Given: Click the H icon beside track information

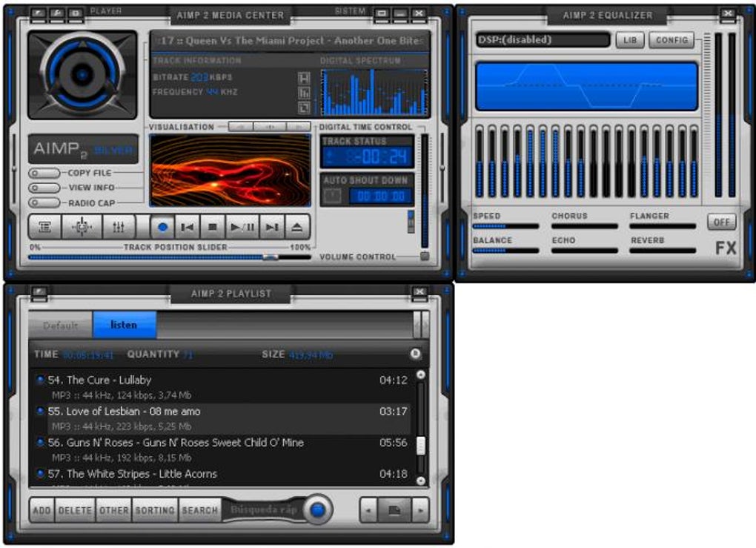Looking at the screenshot, I should (304, 78).
